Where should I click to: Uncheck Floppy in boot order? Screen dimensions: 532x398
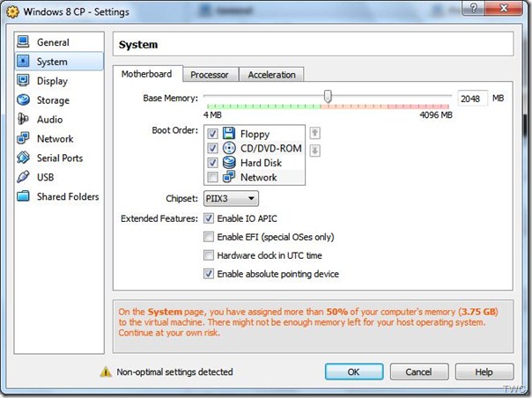point(213,134)
